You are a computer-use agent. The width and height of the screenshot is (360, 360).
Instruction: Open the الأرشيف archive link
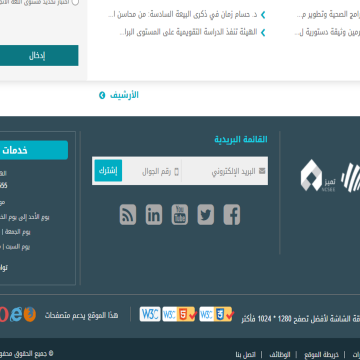coord(124,95)
